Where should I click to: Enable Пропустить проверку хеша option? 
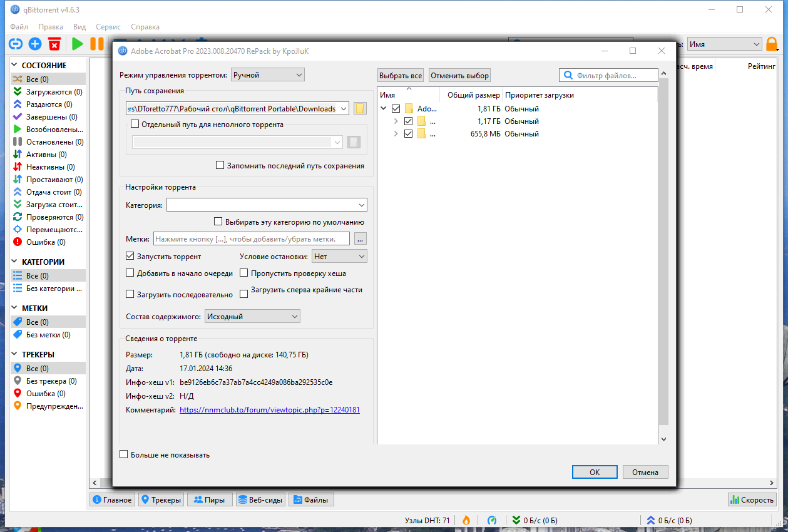(243, 273)
